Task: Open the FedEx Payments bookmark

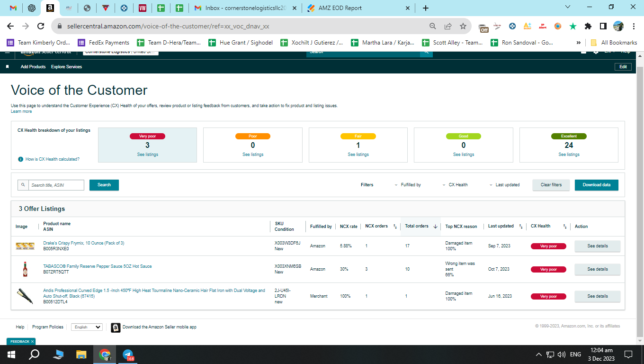Action: click(x=104, y=42)
